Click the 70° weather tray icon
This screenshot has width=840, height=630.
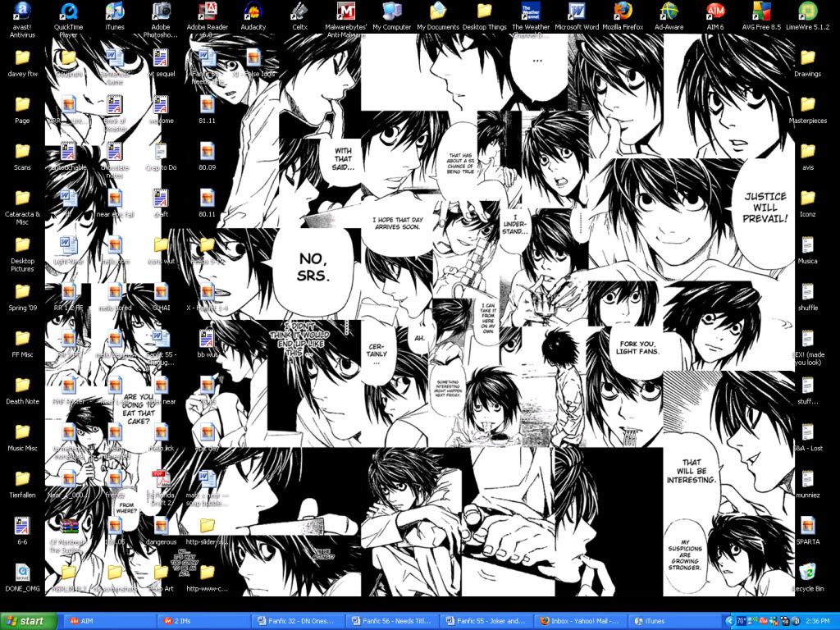click(742, 621)
